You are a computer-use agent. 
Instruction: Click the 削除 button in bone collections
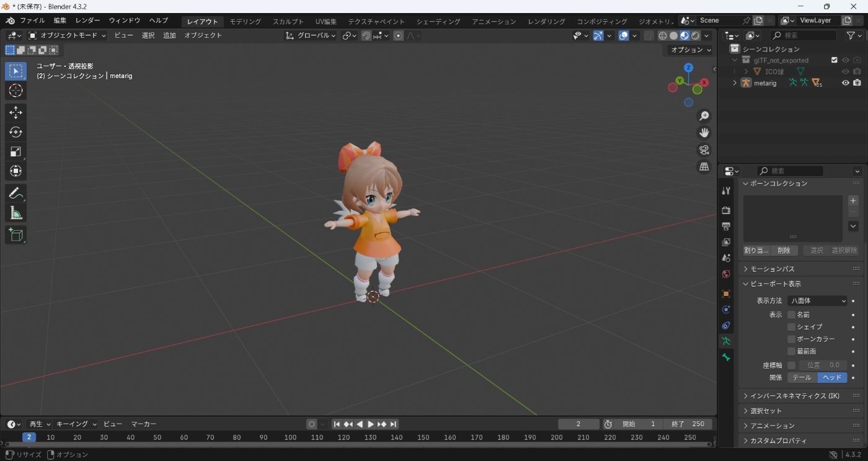[x=784, y=251]
